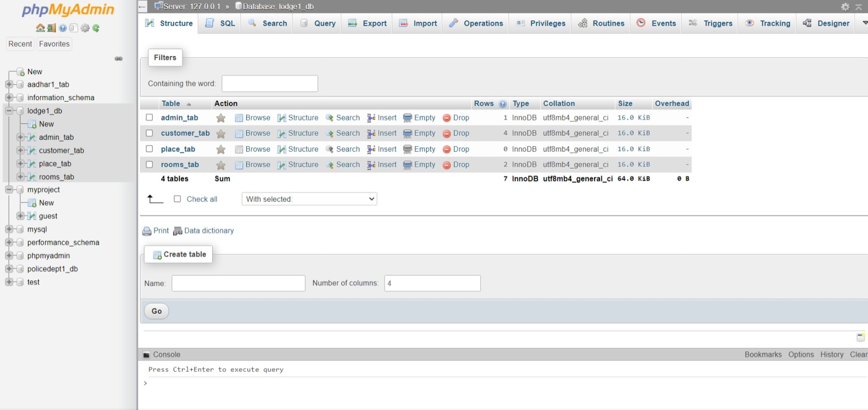Screen dimensions: 868x410
Task: Click the Drop icon for rooms_tab
Action: coord(447,165)
